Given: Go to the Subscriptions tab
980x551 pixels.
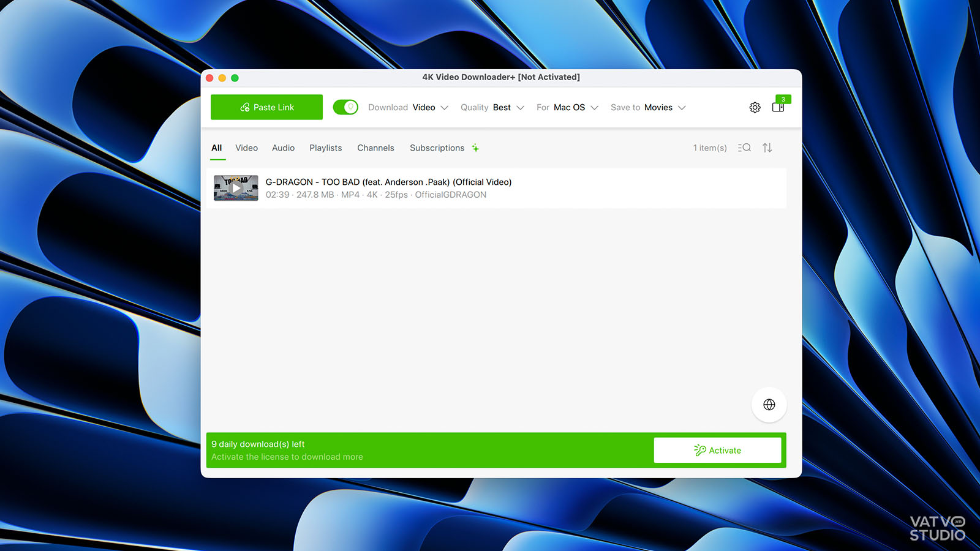Looking at the screenshot, I should tap(437, 148).
